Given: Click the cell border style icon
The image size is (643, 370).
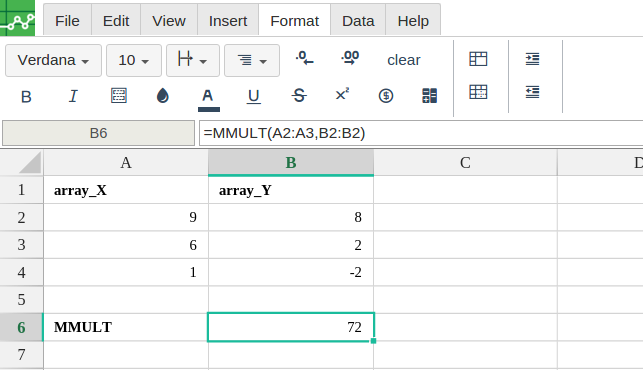Looking at the screenshot, I should [x=119, y=96].
